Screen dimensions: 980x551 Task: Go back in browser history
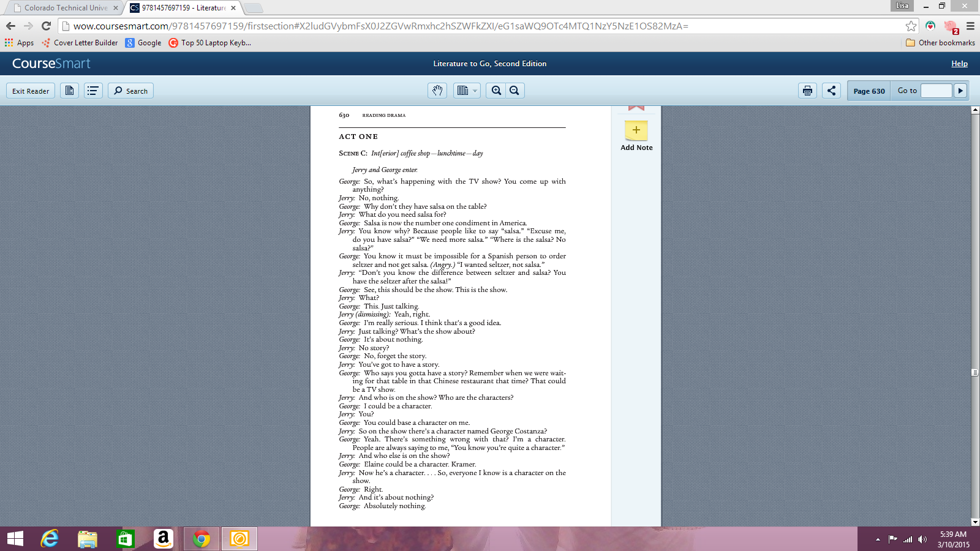[10, 26]
